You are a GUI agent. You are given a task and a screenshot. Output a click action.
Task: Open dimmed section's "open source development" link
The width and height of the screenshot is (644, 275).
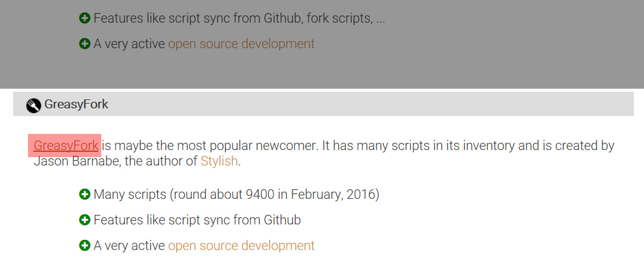point(241,44)
